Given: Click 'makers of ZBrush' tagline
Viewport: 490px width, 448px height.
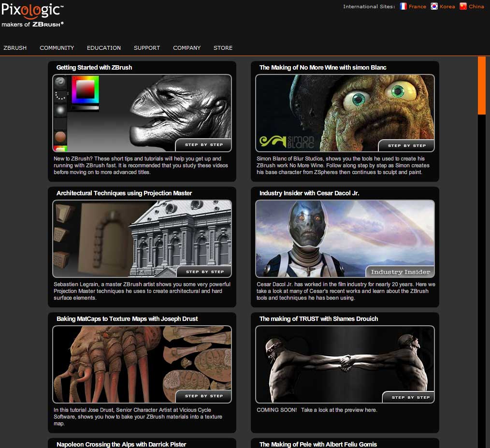Looking at the screenshot, I should (x=32, y=24).
